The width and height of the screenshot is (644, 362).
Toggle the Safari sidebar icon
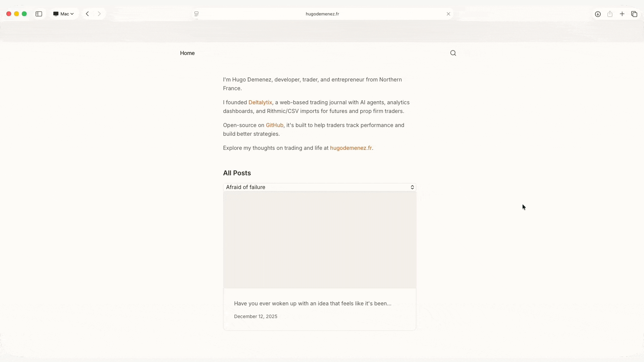coord(39,14)
